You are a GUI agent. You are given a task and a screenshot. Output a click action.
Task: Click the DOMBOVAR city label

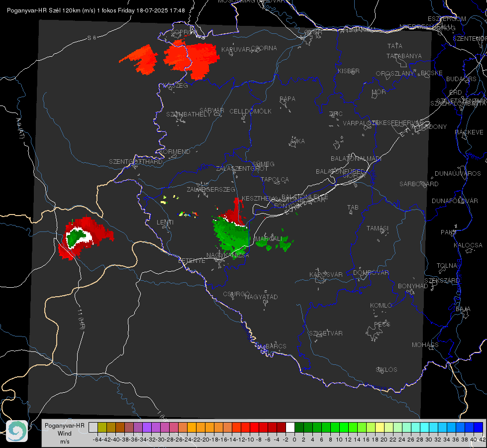click(371, 273)
